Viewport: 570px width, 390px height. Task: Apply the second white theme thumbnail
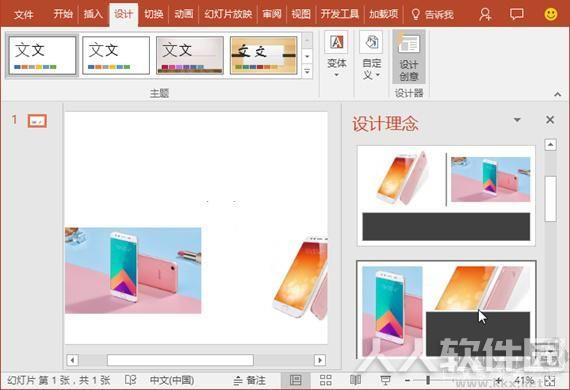(116, 55)
